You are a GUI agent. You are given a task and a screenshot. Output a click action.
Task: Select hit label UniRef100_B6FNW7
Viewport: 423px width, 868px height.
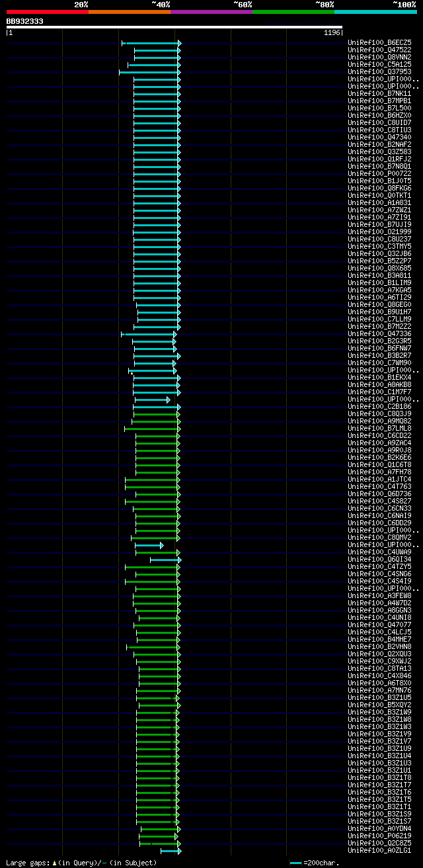(379, 348)
